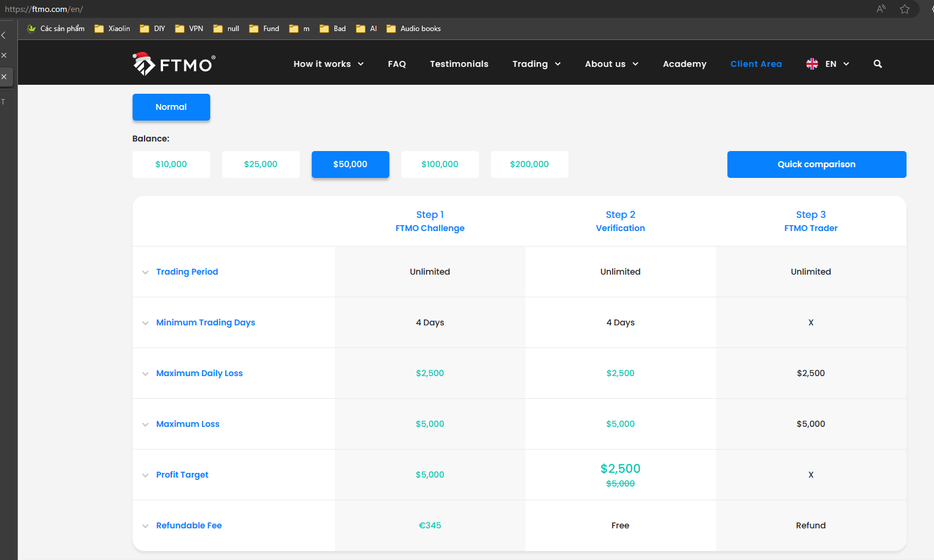Click the back chevron in left sidebar
The image size is (934, 560).
point(4,35)
